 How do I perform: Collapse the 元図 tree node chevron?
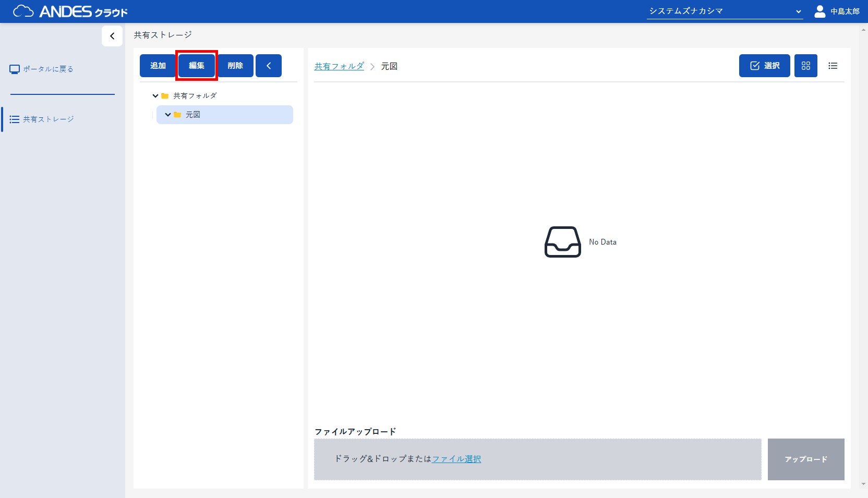167,115
